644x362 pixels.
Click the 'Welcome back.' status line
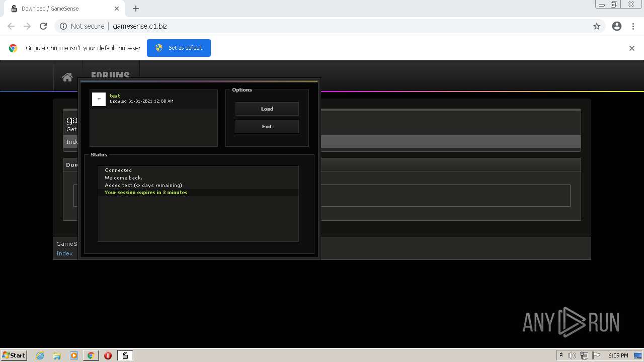tap(123, 177)
